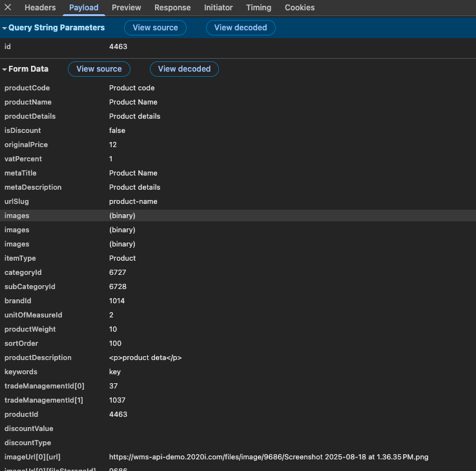Collapse the Form Data section
Viewport: 476px width, 471px height.
pyautogui.click(x=5, y=69)
